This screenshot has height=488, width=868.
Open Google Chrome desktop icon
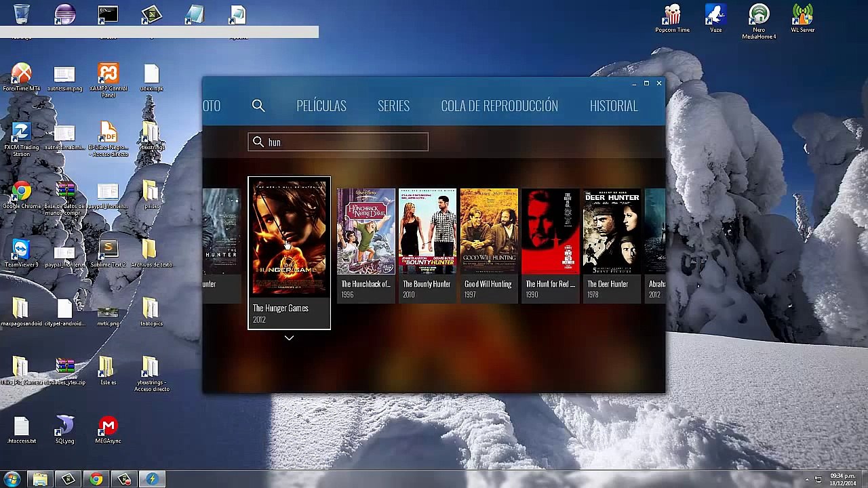[x=22, y=196]
